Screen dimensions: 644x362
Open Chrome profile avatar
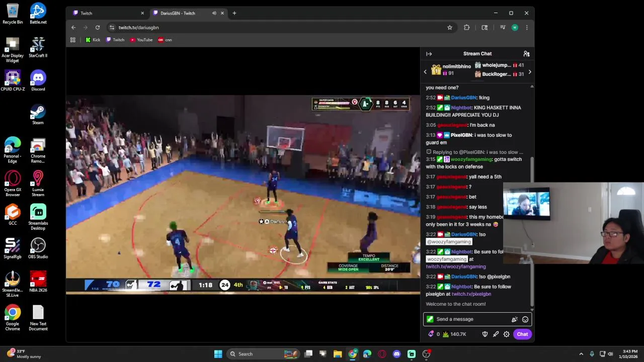point(515,28)
